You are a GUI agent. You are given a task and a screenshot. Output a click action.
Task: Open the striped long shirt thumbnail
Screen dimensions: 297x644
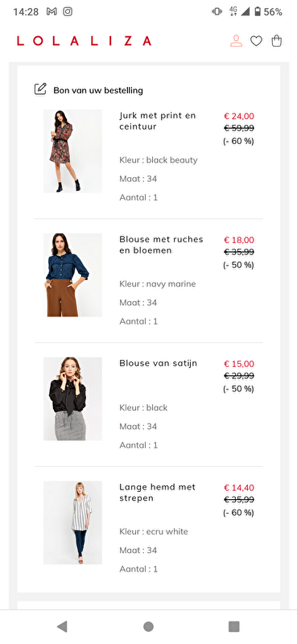point(72,522)
